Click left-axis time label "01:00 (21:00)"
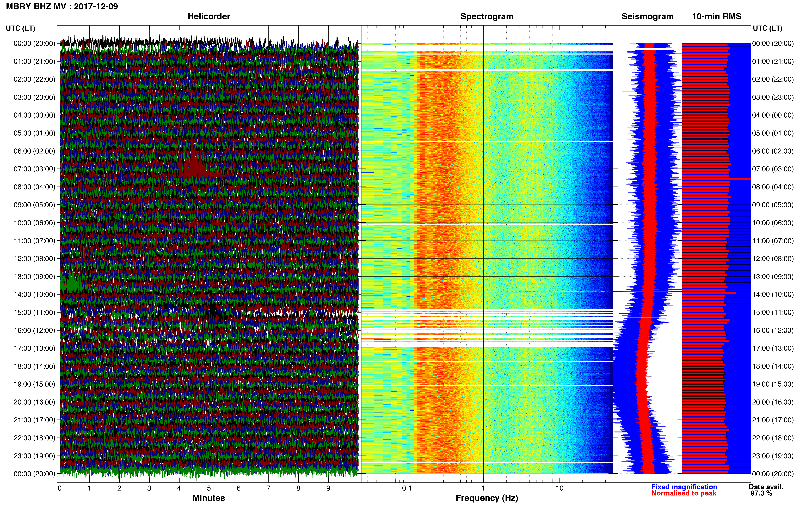Image resolution: width=812 pixels, height=508 pixels. pyautogui.click(x=34, y=62)
